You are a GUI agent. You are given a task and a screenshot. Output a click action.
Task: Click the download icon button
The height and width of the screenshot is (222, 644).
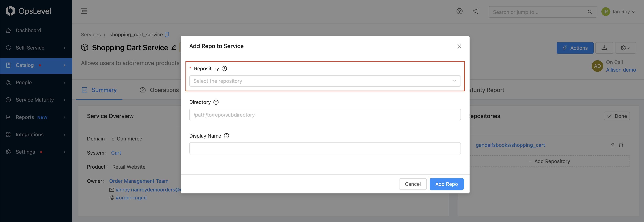(604, 48)
